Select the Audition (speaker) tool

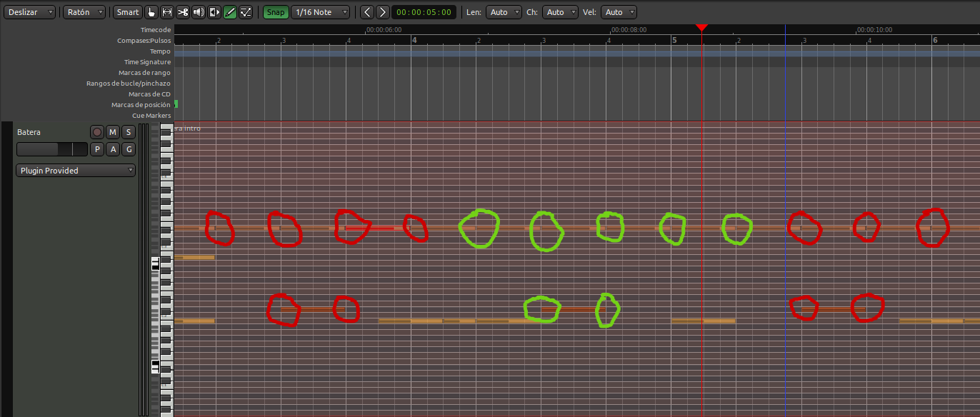tap(199, 12)
